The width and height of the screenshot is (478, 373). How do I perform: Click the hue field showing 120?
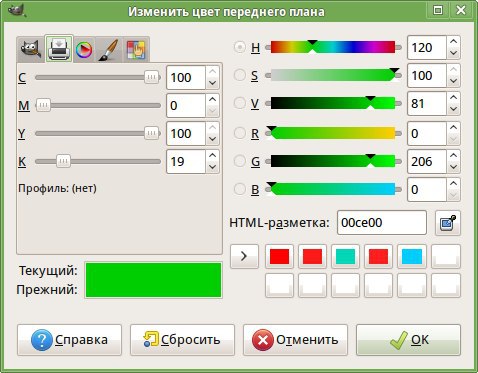[427, 47]
